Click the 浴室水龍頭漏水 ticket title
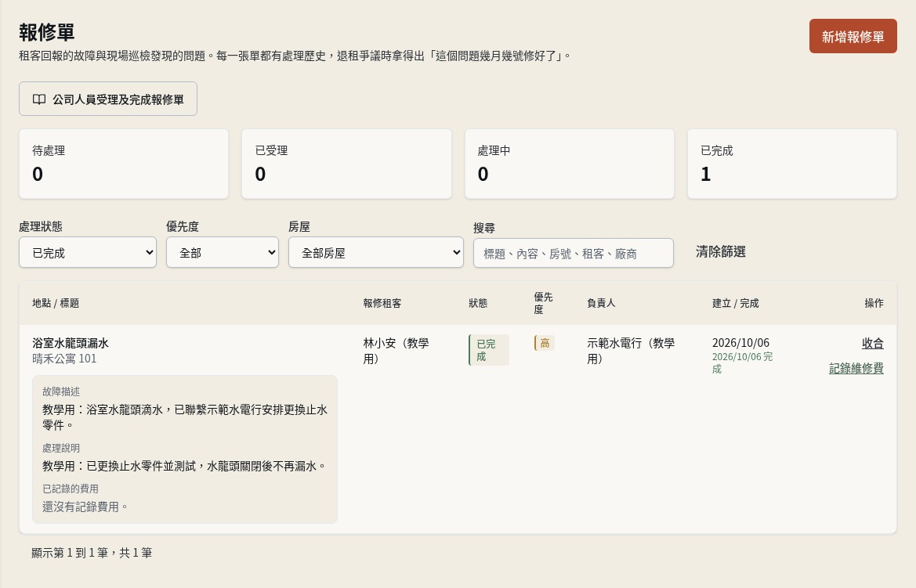916x588 pixels. (x=71, y=343)
